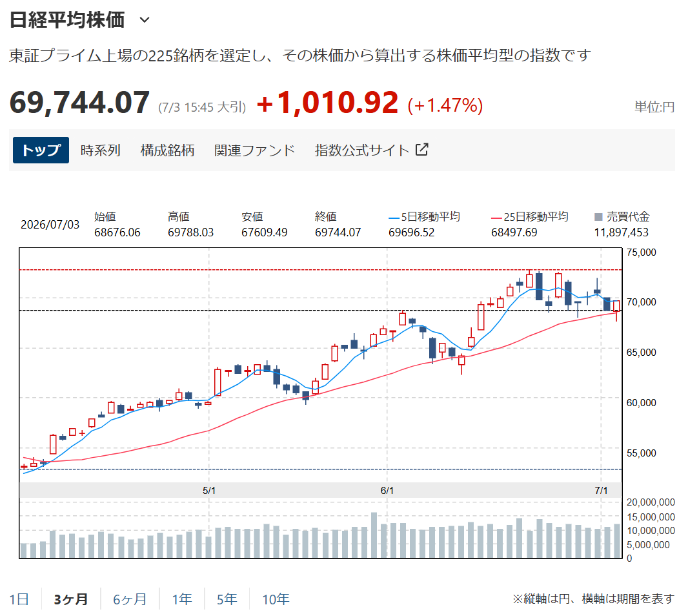The image size is (688, 616).
Task: Click the 5-day average value 69696.52
Action: pyautogui.click(x=412, y=232)
